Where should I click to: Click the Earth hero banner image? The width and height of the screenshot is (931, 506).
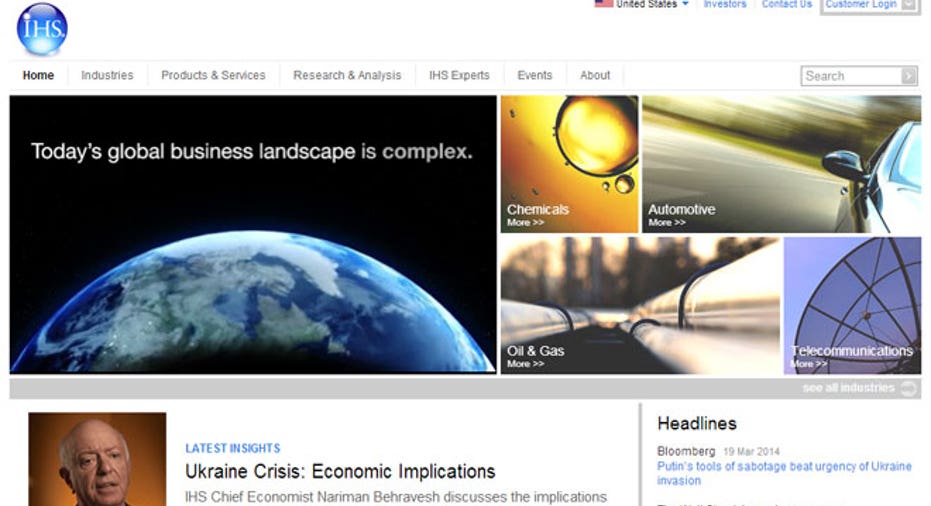pyautogui.click(x=253, y=235)
